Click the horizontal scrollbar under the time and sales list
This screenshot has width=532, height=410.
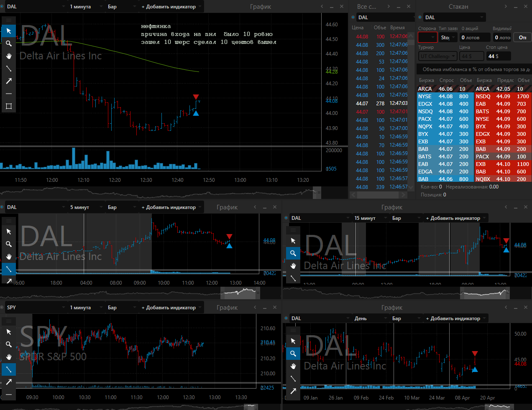click(379, 195)
